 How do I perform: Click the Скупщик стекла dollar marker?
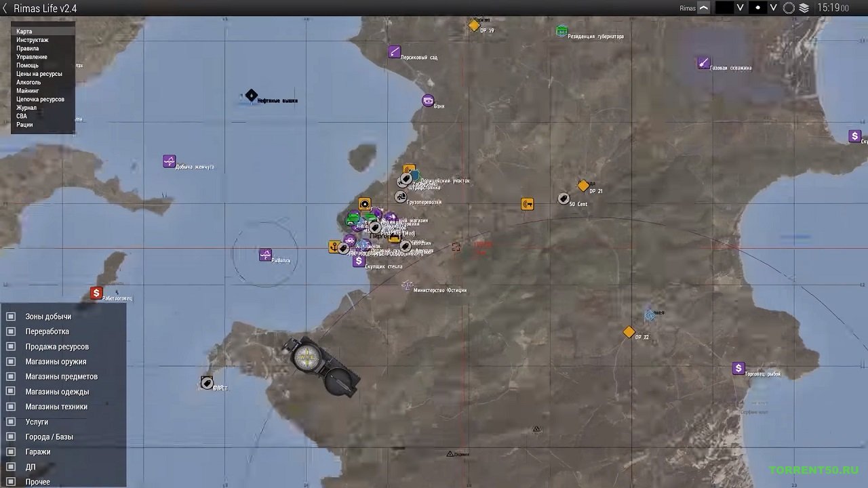pos(359,261)
